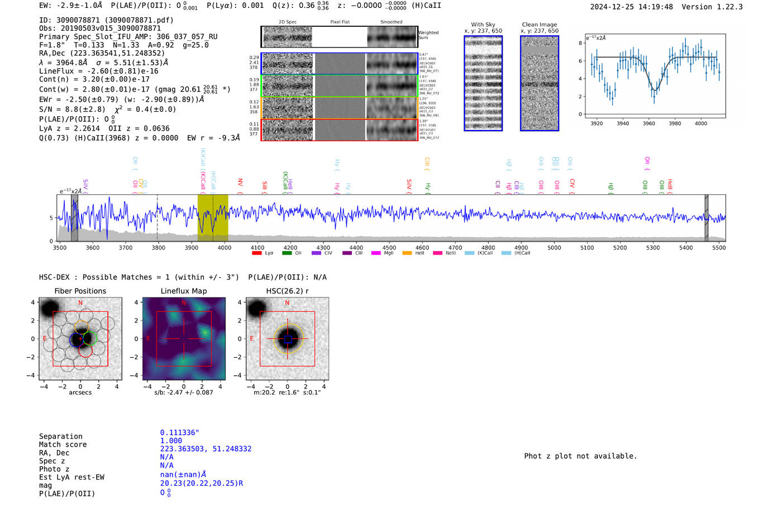Click the magenta MgII legend swatch
782x532 pixels.
[376, 253]
